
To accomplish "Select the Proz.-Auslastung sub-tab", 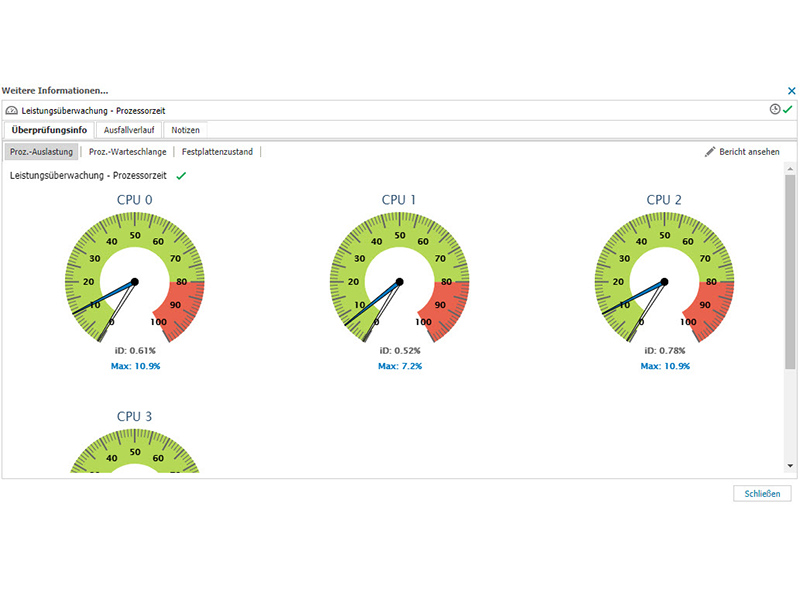I will pyautogui.click(x=41, y=152).
